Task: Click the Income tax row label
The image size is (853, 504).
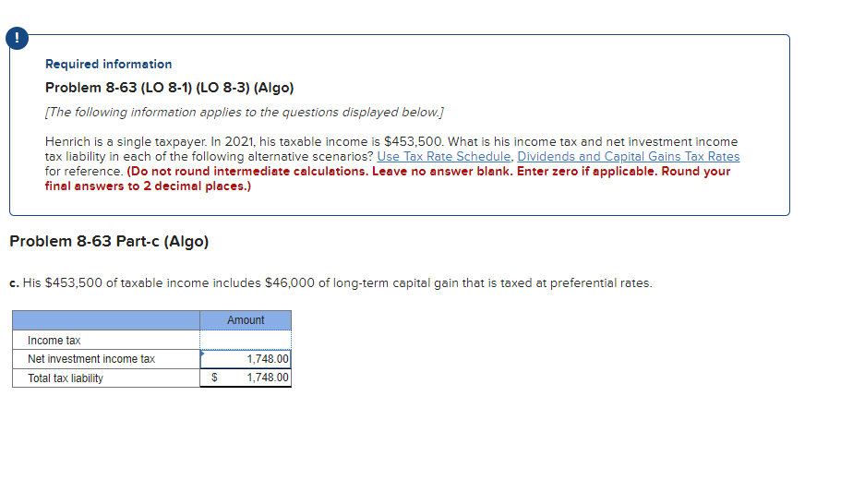Action: coord(54,341)
